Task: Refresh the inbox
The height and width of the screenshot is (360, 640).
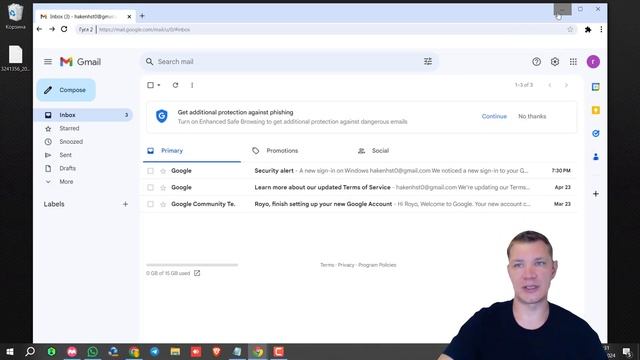Action: coord(176,85)
